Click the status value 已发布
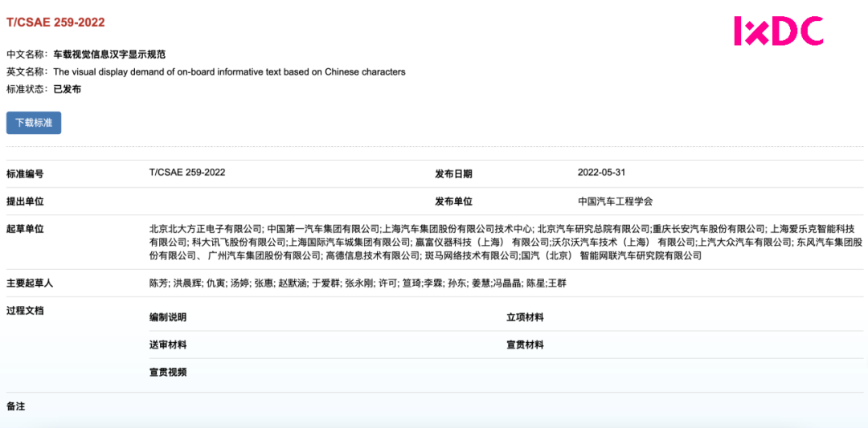This screenshot has width=868, height=428. [x=67, y=89]
